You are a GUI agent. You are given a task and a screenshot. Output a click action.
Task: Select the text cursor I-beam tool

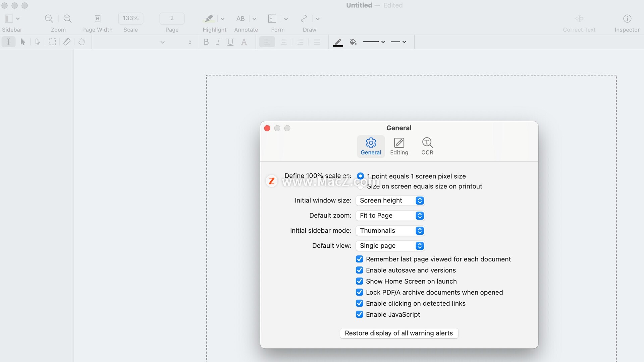click(x=8, y=42)
